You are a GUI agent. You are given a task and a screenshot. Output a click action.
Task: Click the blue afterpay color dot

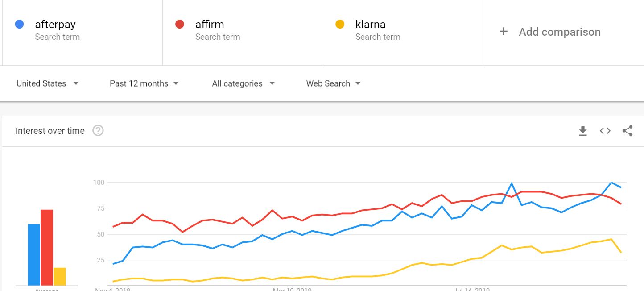point(19,24)
